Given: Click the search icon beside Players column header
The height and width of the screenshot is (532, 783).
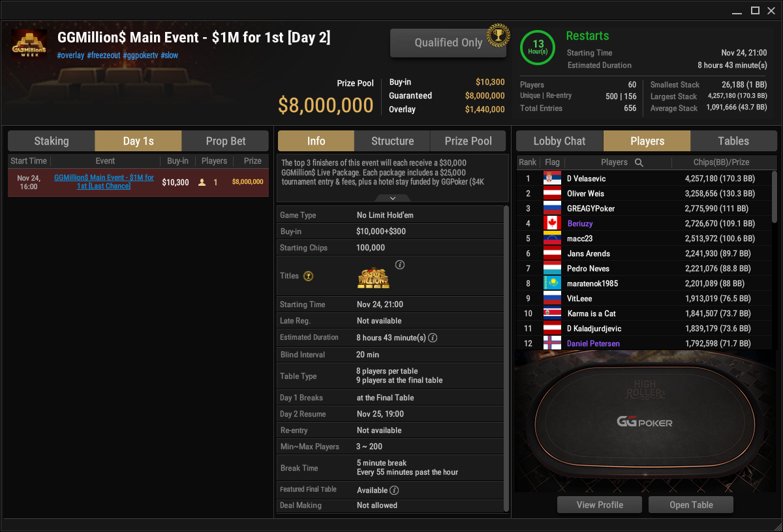Looking at the screenshot, I should click(639, 162).
